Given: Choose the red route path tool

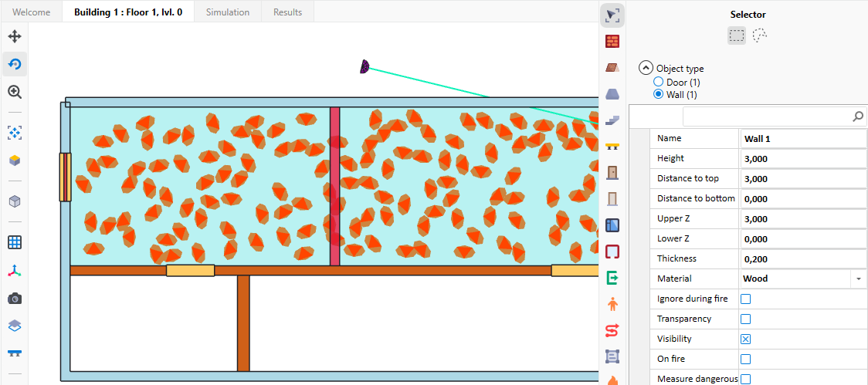Looking at the screenshot, I should click(612, 331).
